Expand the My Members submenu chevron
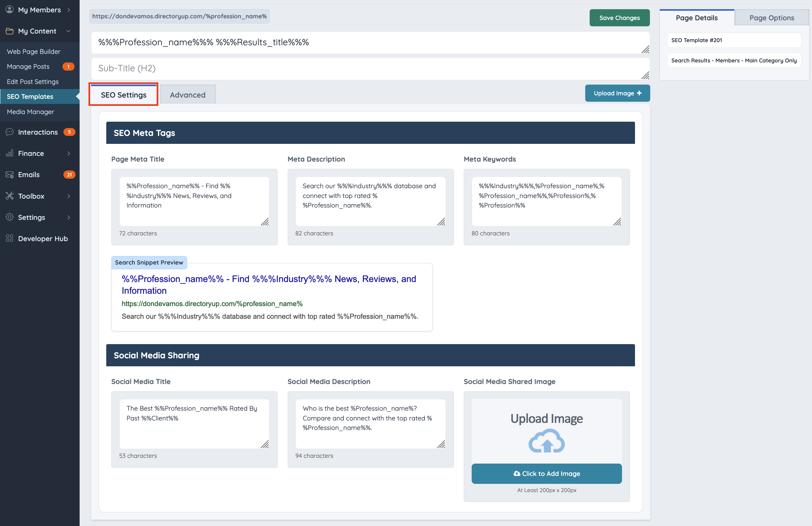Screen dimensions: 812x526 [69, 10]
